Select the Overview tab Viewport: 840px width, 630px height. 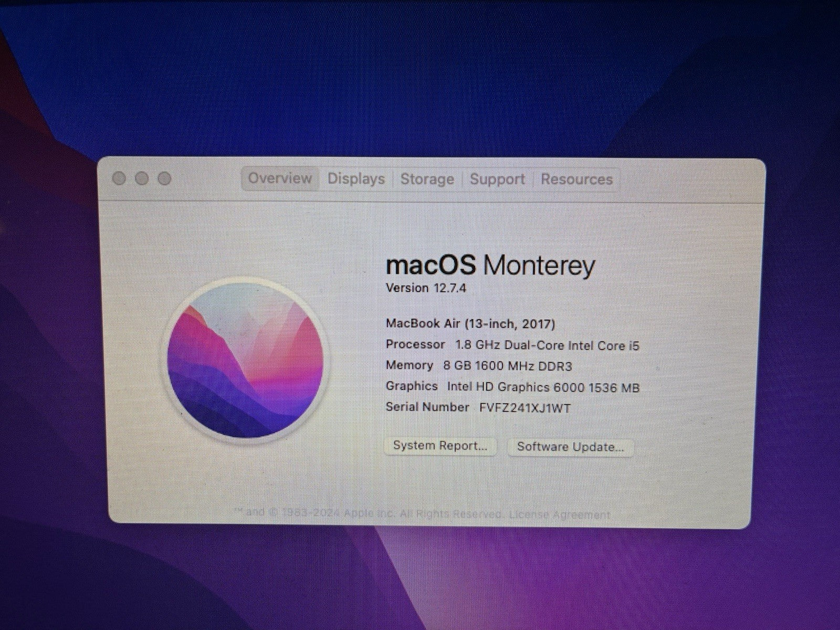[x=280, y=178]
